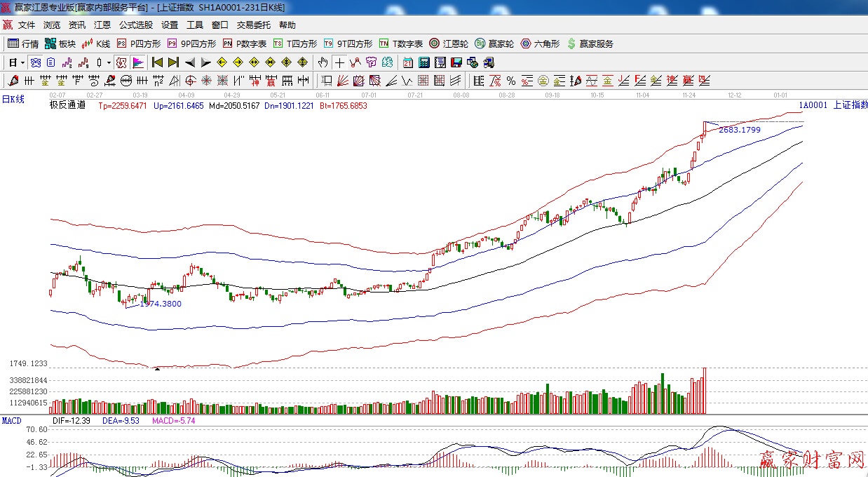Toggle the hand pan tool
This screenshot has width=868, height=477.
[323, 62]
